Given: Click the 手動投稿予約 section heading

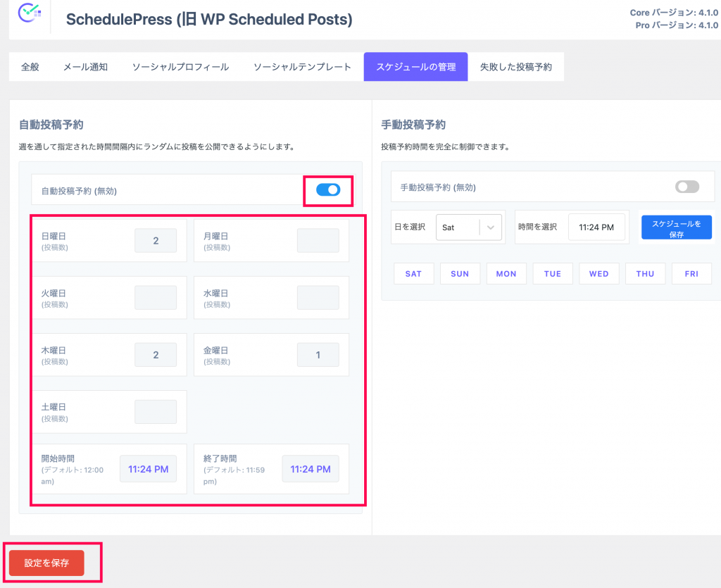Looking at the screenshot, I should (413, 125).
